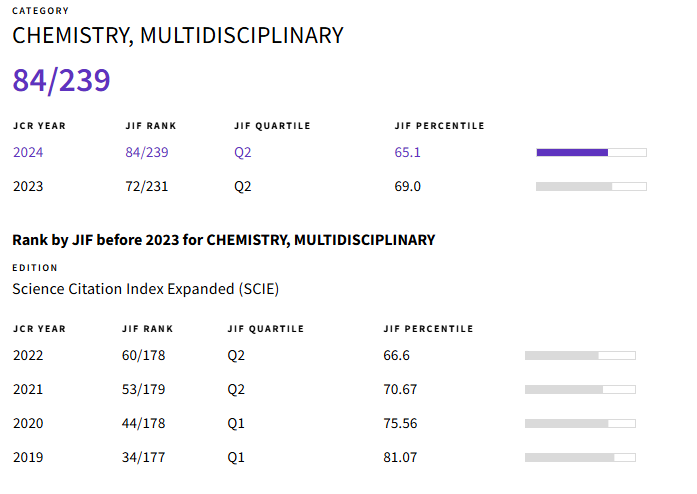Click the large purple 84/239 rank heading
Viewport: 697px width, 494px height.
[61, 80]
